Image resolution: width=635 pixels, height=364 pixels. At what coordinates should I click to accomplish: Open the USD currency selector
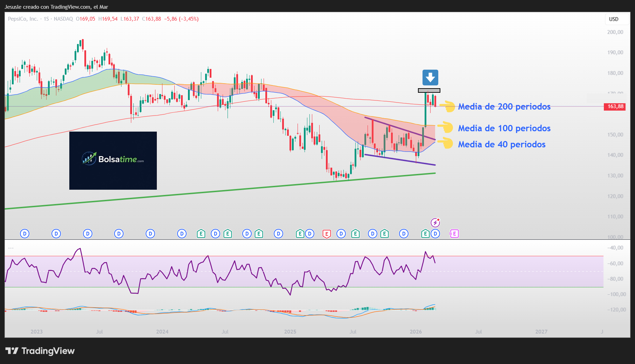click(x=613, y=19)
